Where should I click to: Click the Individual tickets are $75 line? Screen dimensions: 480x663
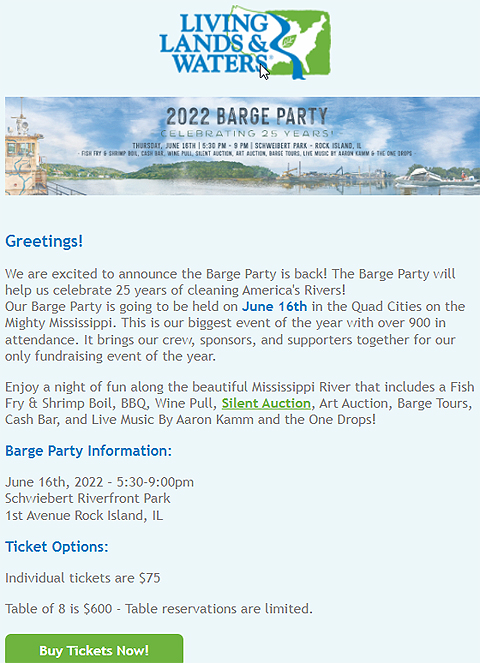click(x=83, y=578)
